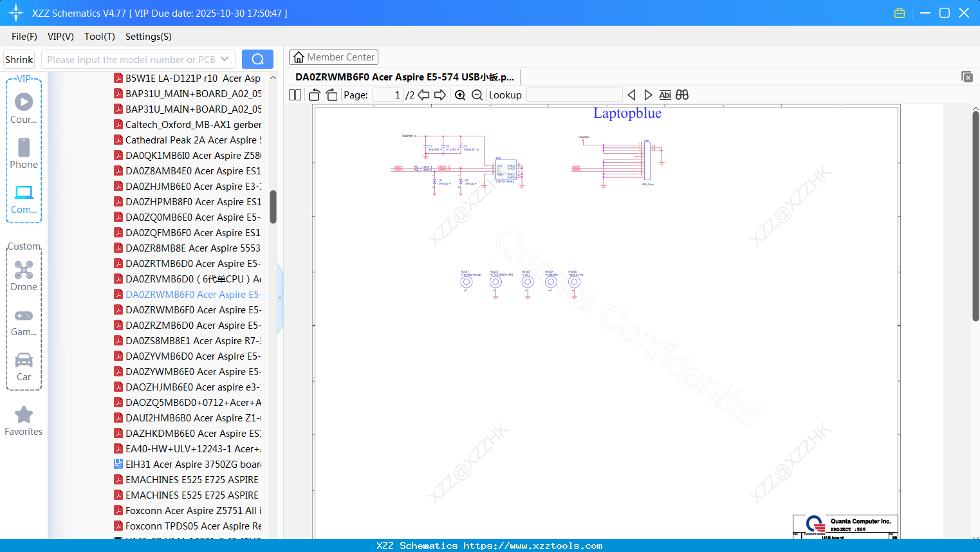The image size is (980, 552).
Task: Open the Settings(S) menu
Action: click(149, 37)
